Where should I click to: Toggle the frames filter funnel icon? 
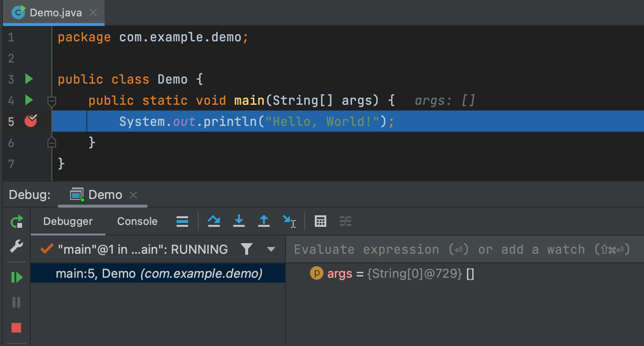point(247,249)
